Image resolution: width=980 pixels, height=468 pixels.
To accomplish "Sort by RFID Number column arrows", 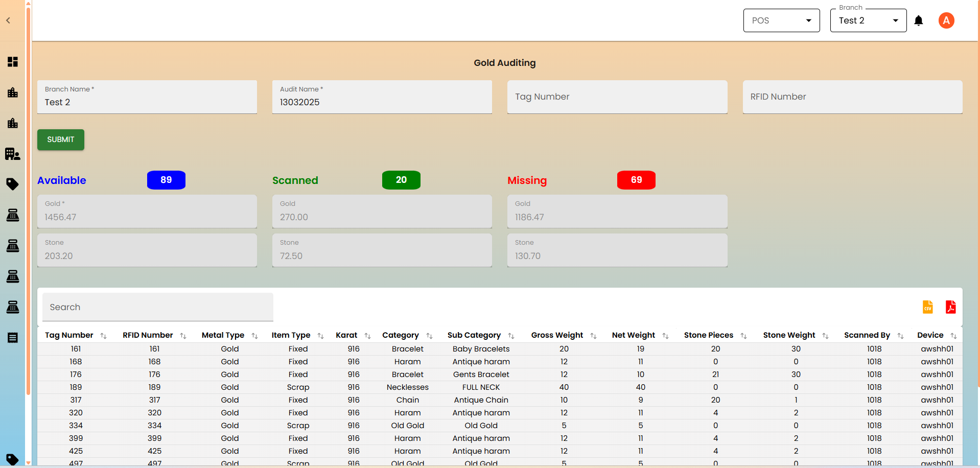I will (183, 336).
